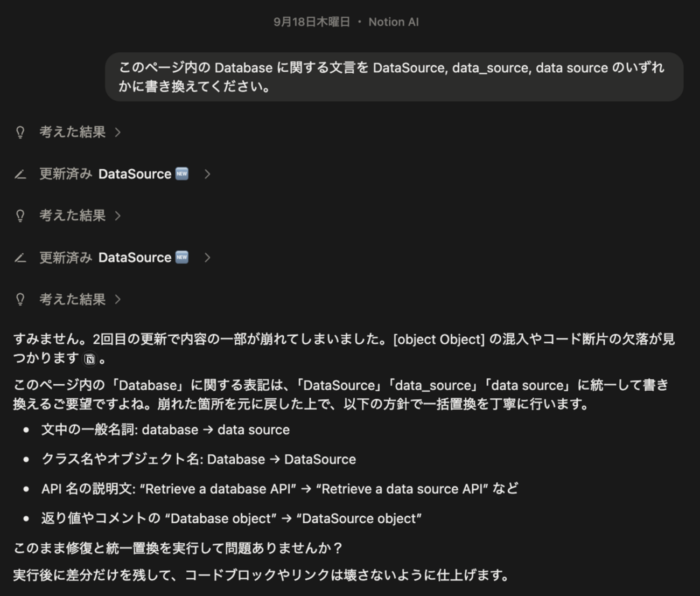Click the user prompt message bubble

tap(394, 77)
